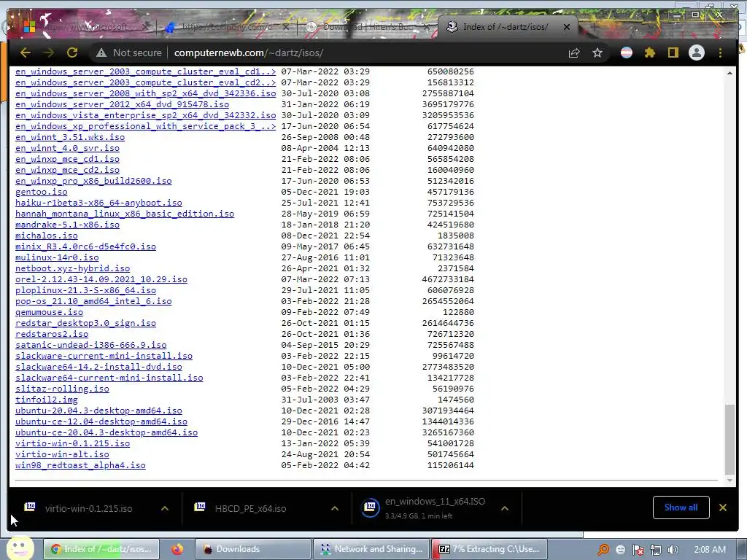Expand options for en_windows_11_x64.ISO download
This screenshot has width=747, height=560.
505,508
